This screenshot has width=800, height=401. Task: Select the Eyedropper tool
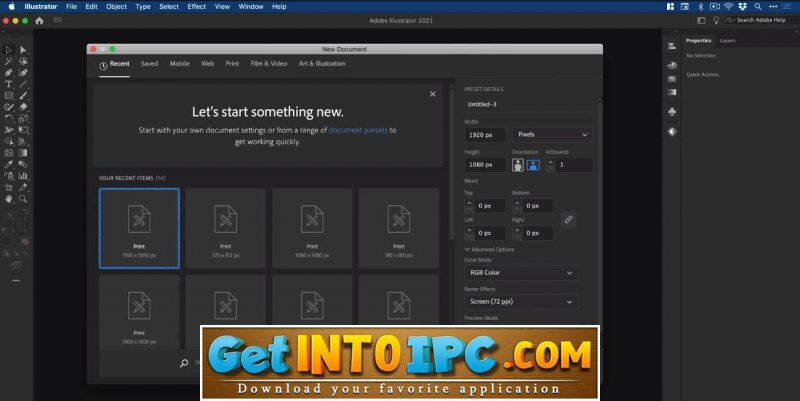(9, 164)
